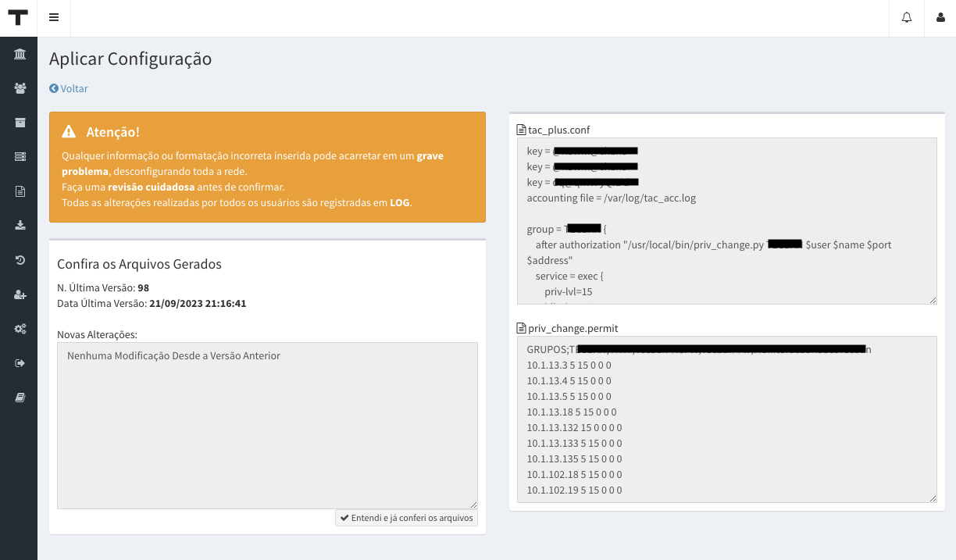Image resolution: width=956 pixels, height=560 pixels.
Task: Click the sign-out arrow sidebar icon
Action: [x=20, y=363]
